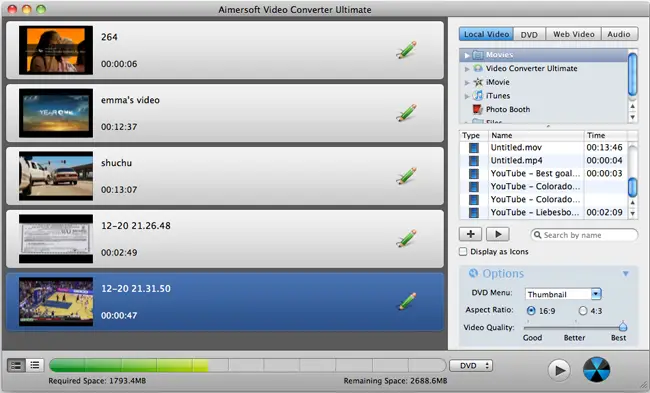Select Photo Booth in the source tree
Screen dimensions: 650x393
508,109
